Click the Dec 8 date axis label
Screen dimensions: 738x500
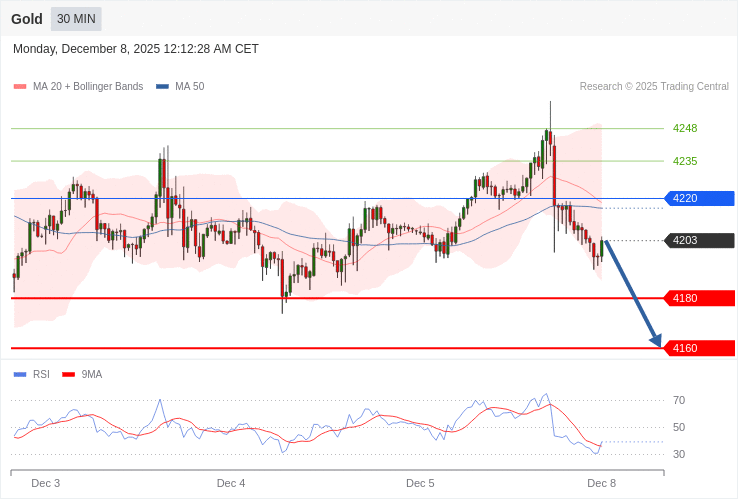(x=601, y=483)
